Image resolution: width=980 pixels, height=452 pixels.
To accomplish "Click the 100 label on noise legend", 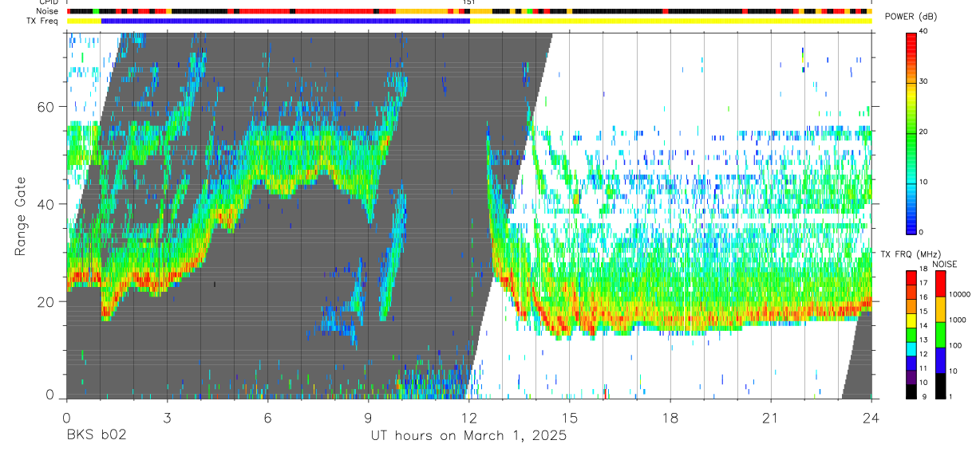I will tap(957, 345).
